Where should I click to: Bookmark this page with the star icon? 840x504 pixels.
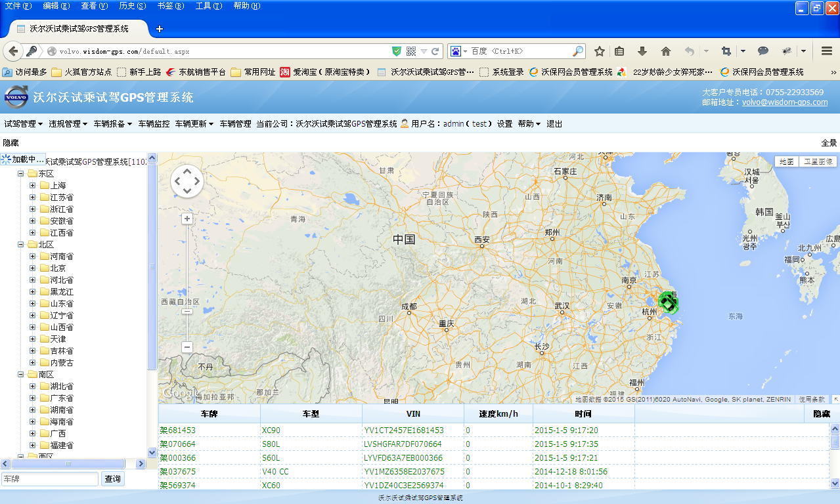coord(600,51)
